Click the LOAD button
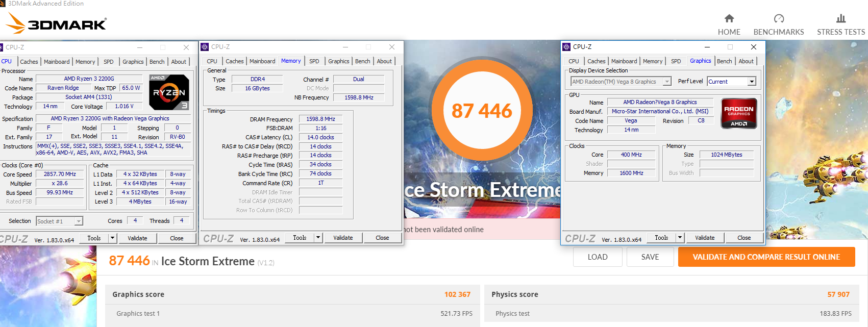Screen dimensions: 868x327 point(598,257)
